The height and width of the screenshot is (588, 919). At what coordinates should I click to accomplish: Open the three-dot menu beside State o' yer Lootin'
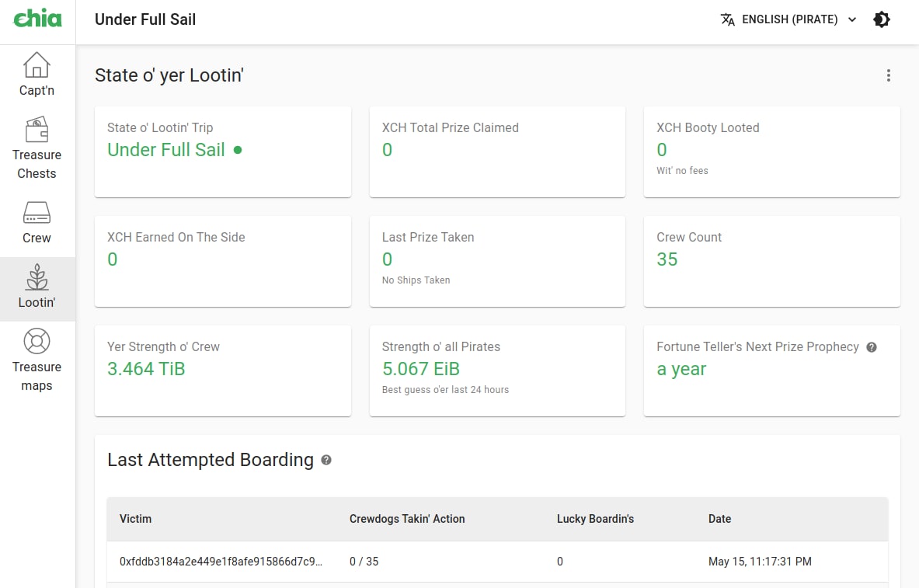[889, 75]
